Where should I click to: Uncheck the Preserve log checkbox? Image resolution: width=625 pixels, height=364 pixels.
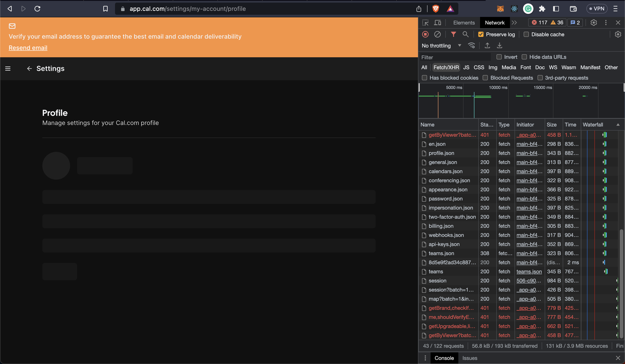click(481, 34)
